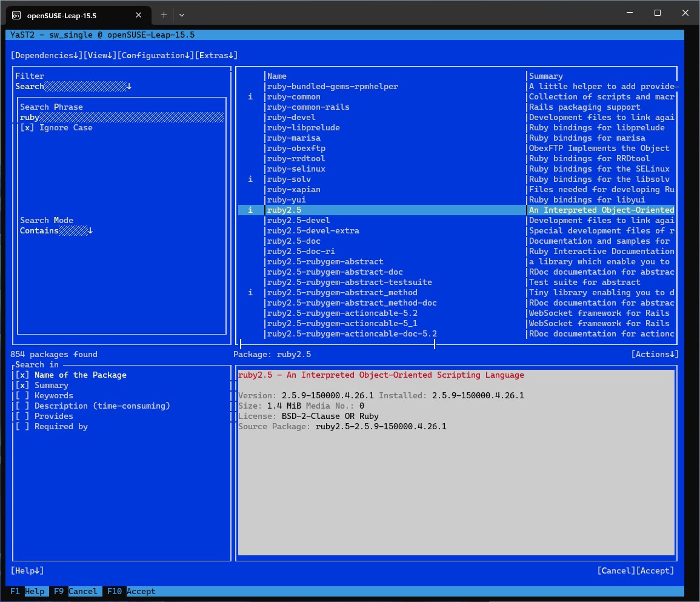Select the ruby2.5-devel-extra package

pos(457,230)
